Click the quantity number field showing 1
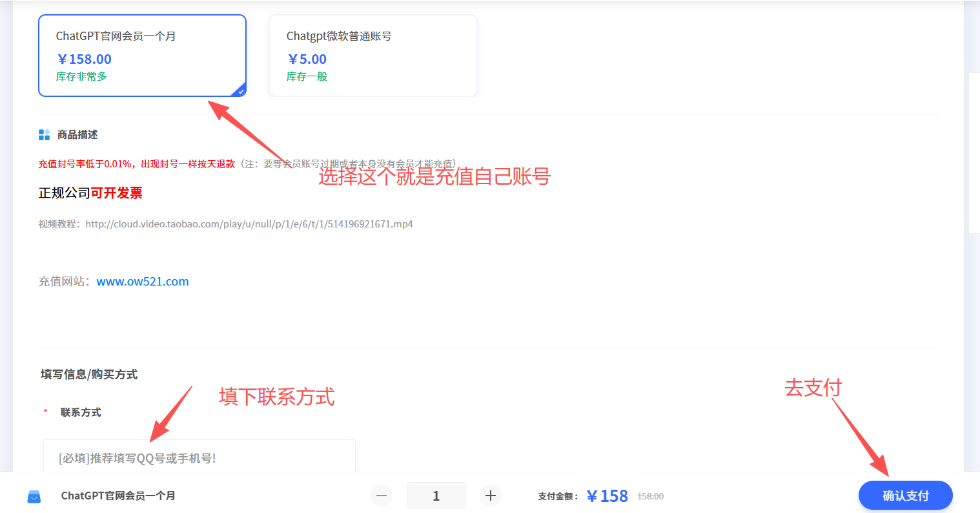The width and height of the screenshot is (980, 513). pyautogui.click(x=436, y=495)
